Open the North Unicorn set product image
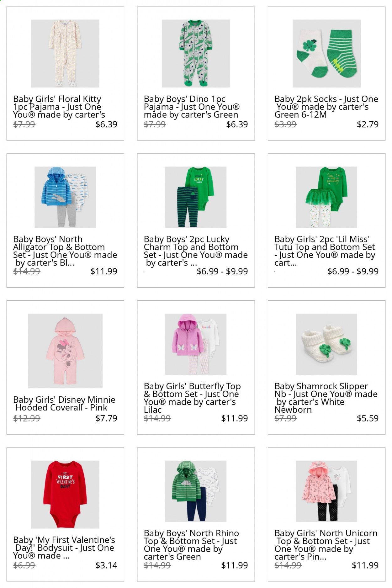This screenshot has height=588, width=392. 326,491
